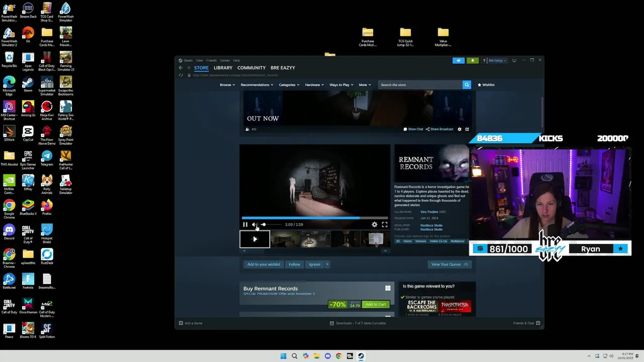Open the Escape the Backrooms game capsule

422,306
